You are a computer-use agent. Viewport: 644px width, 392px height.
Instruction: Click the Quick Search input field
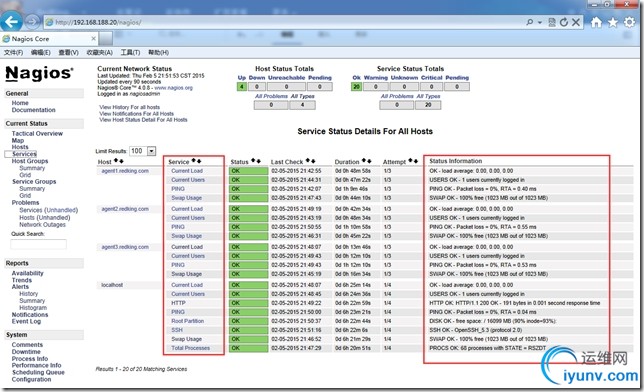pyautogui.click(x=38, y=244)
